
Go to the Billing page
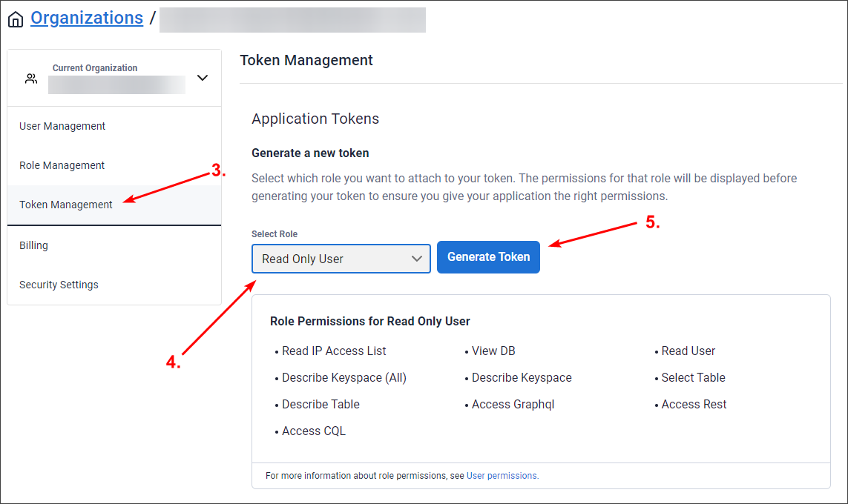[33, 245]
